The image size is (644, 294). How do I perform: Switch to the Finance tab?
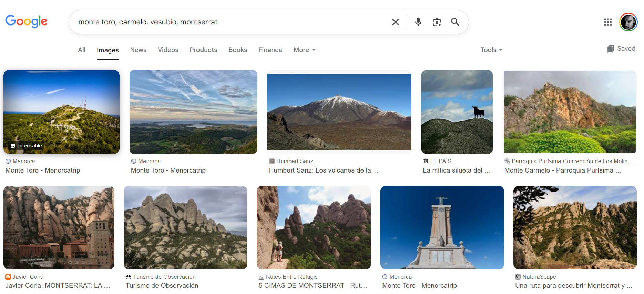270,50
